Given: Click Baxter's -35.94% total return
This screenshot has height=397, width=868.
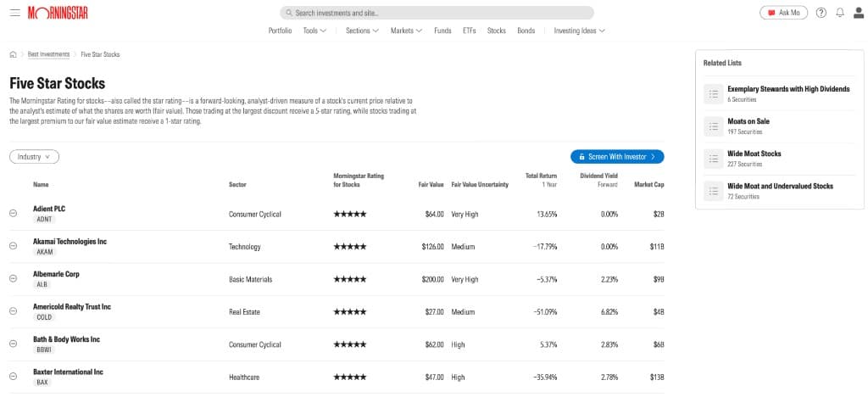Looking at the screenshot, I should point(545,377).
